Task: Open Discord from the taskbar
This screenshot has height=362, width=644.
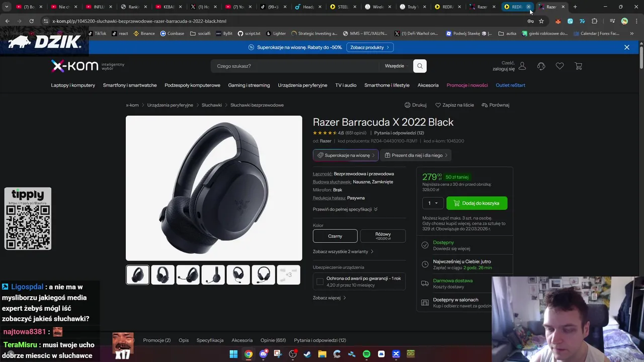Action: pyautogui.click(x=263, y=354)
